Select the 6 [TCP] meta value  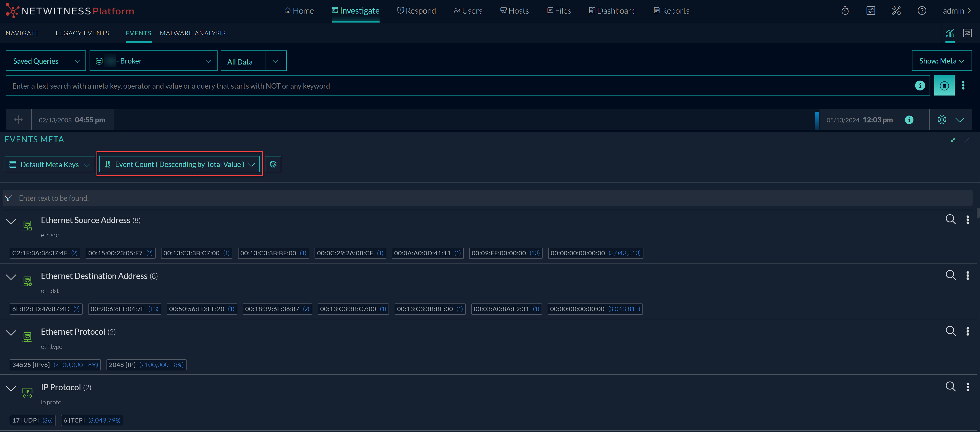[74, 420]
